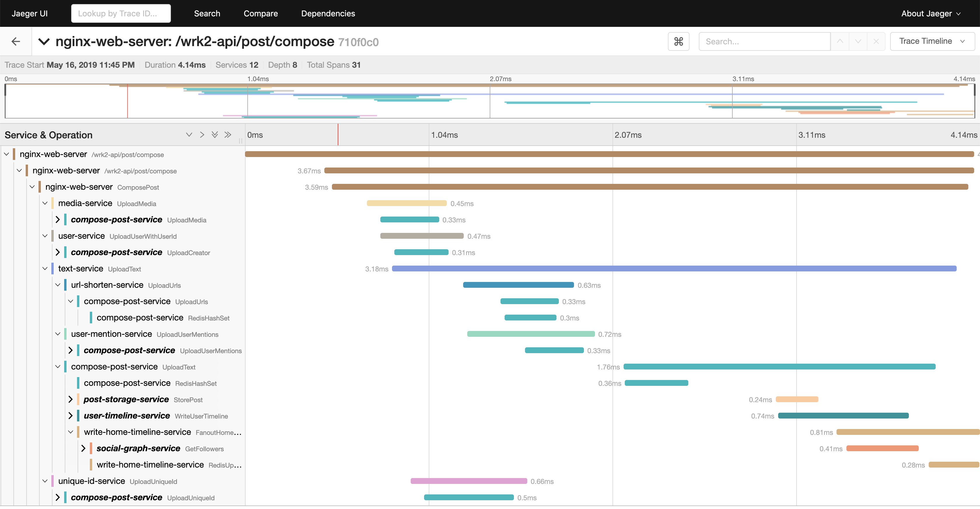Open the Dependencies page
Image resolution: width=980 pixels, height=509 pixels.
(x=328, y=13)
